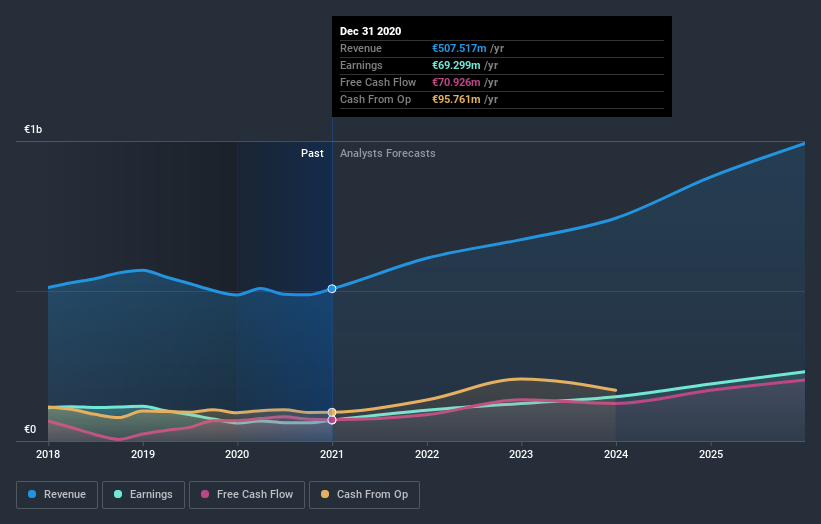
Task: Toggle the Revenue legend button
Action: [57, 495]
